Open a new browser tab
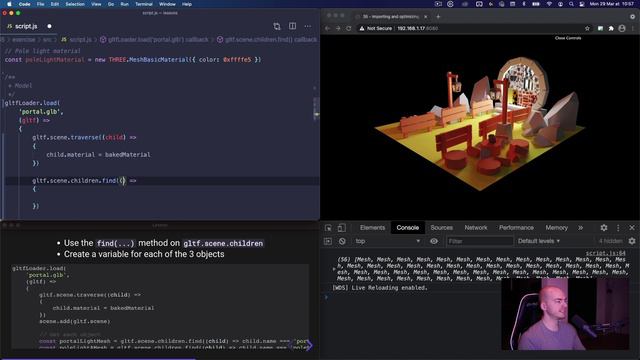 (438, 17)
